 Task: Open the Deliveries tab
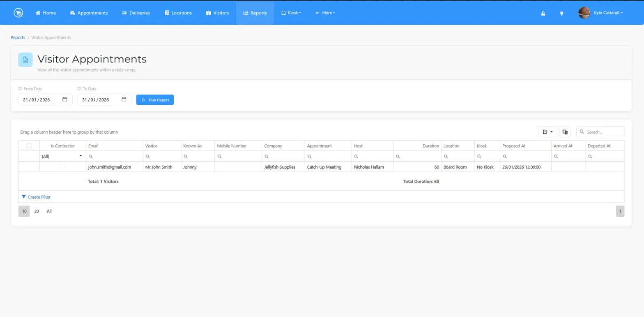click(x=136, y=13)
